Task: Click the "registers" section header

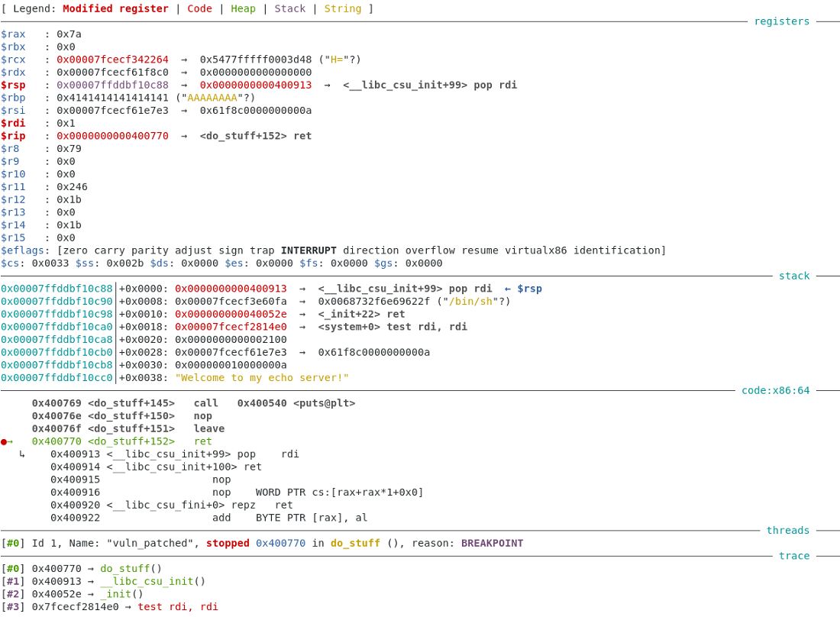Action: (781, 21)
